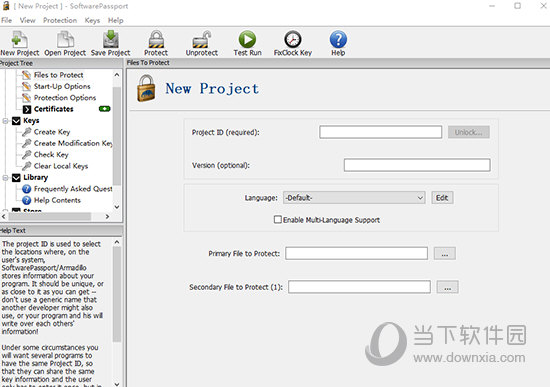Select Protection Options tree item
This screenshot has height=387, width=550.
click(65, 98)
